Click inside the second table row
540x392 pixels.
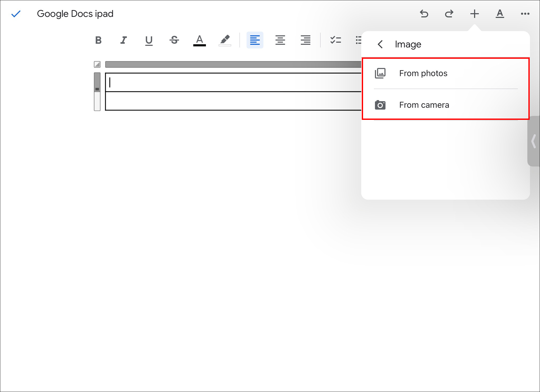click(x=232, y=101)
